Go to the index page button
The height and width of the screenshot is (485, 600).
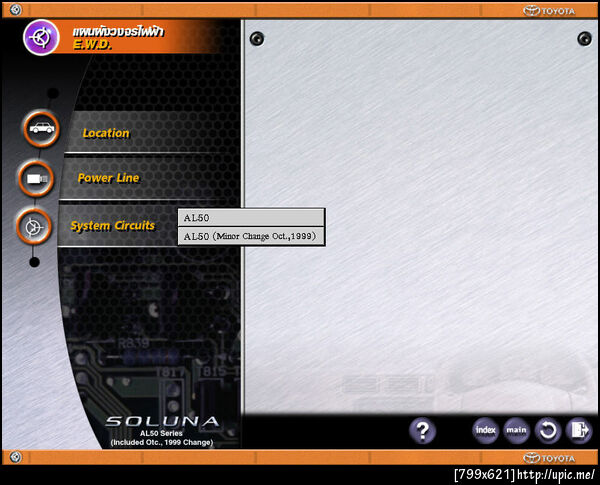click(x=485, y=431)
